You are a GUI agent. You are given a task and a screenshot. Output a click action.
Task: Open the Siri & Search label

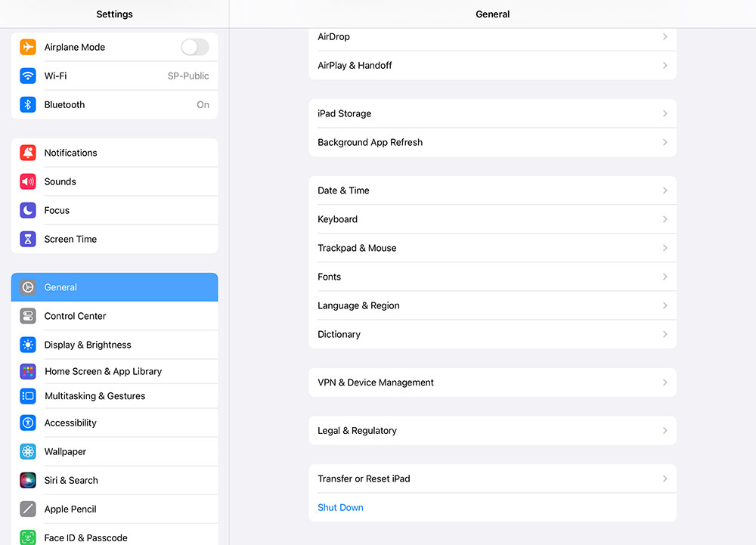[71, 481]
